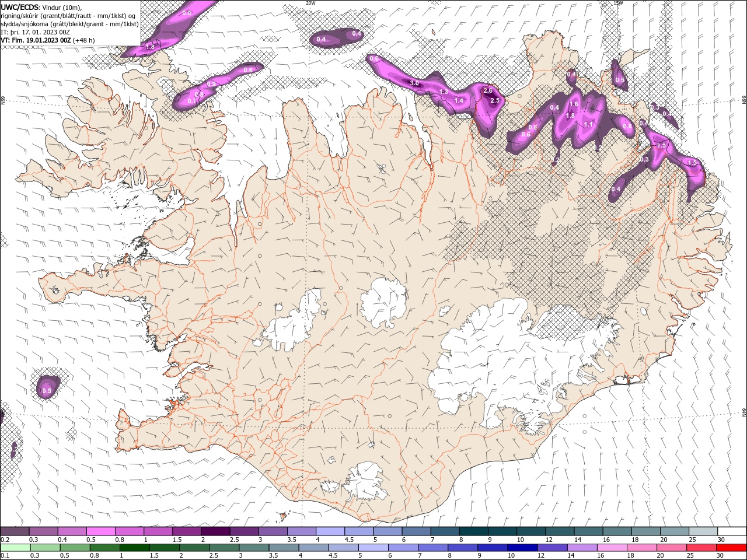747x560 pixels.
Task: Click the 15W longitude label
Action: coord(618,3)
